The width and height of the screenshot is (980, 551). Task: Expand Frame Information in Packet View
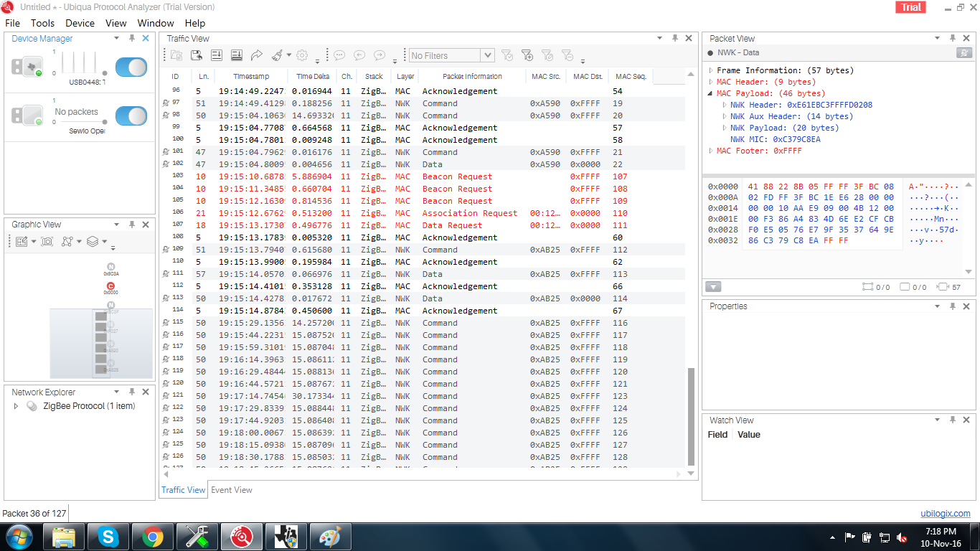[x=711, y=70]
